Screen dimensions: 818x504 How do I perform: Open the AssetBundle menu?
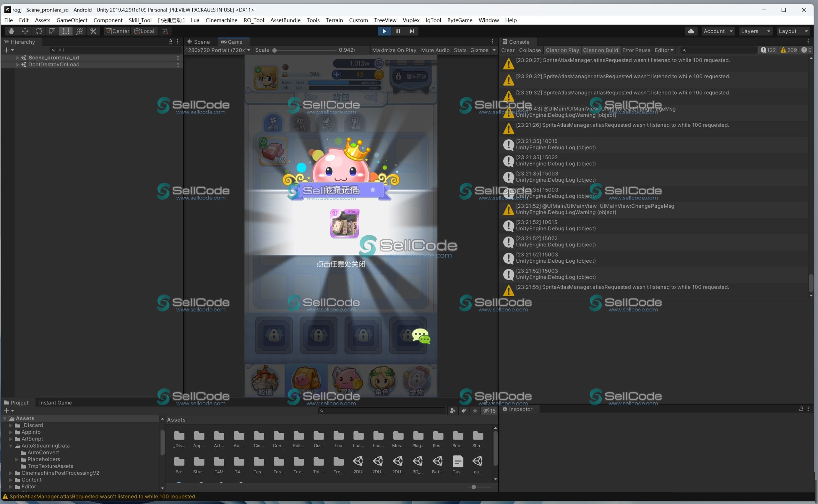[x=285, y=20]
